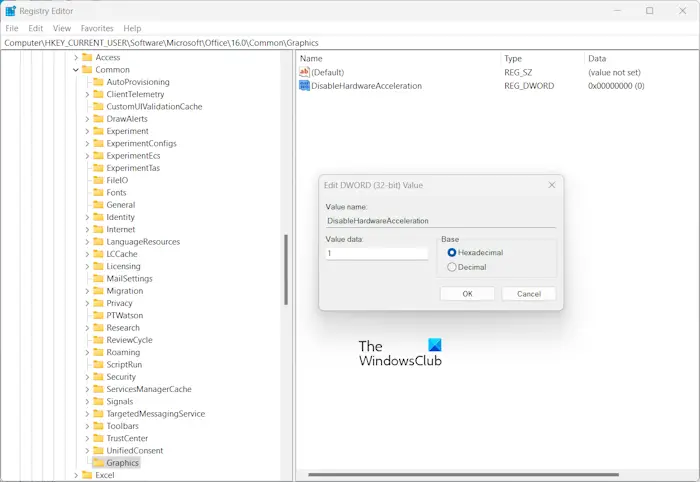
Task: Click the tree pane vertical scrollbar thumb
Action: [x=286, y=270]
